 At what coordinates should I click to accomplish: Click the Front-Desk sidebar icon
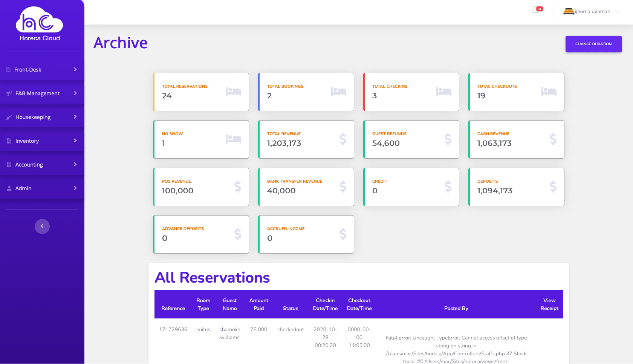(x=9, y=70)
